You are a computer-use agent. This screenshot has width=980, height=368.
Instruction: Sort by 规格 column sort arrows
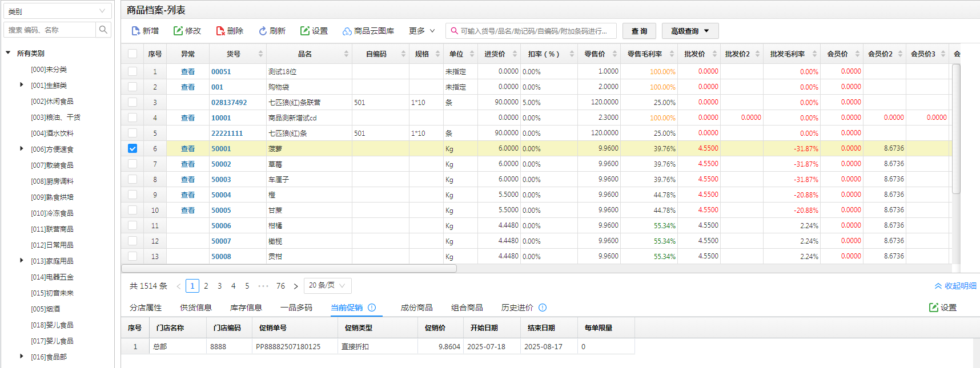pos(438,54)
